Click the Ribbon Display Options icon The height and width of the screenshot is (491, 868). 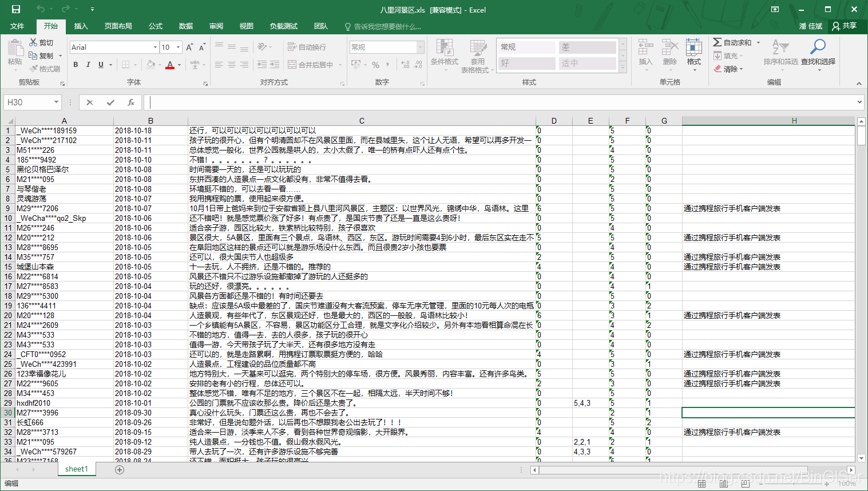pyautogui.click(x=775, y=9)
